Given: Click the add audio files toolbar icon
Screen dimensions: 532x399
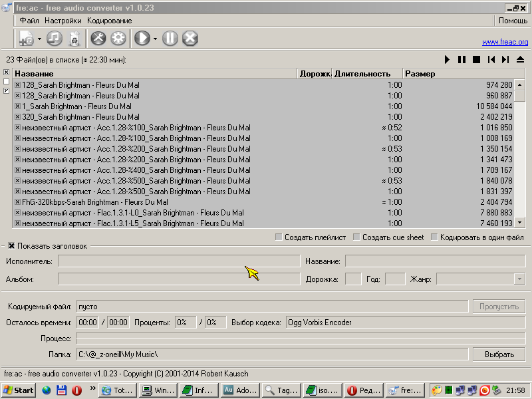Looking at the screenshot, I should [x=27, y=39].
